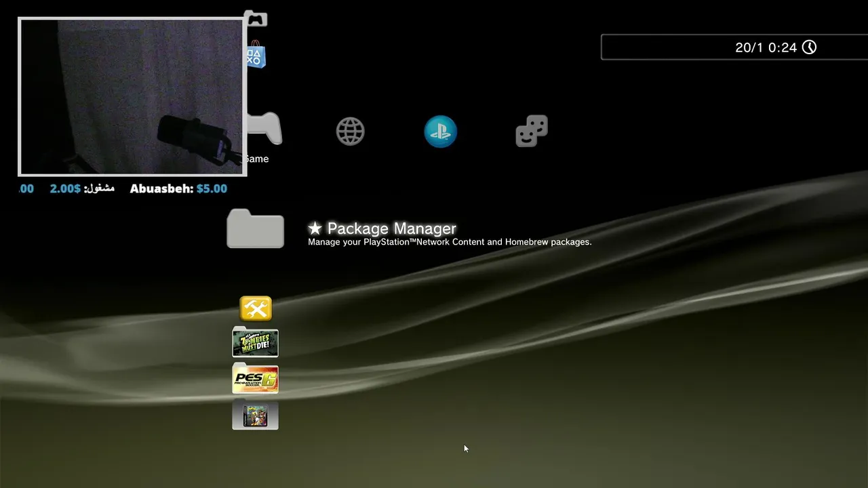Image resolution: width=868 pixels, height=488 pixels.
Task: Open the gray game case item in the game list
Action: tap(255, 415)
